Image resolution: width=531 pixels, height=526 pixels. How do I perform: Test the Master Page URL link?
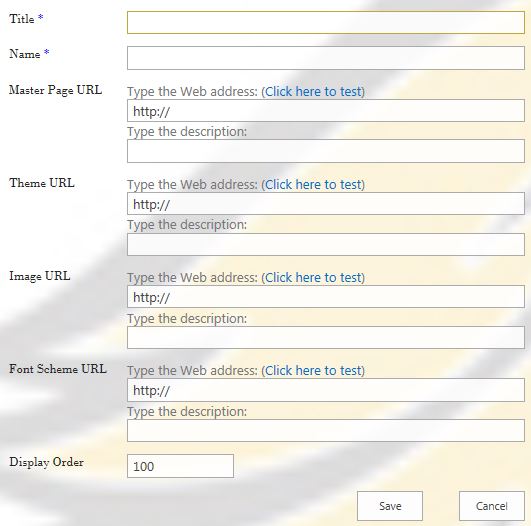pyautogui.click(x=313, y=91)
